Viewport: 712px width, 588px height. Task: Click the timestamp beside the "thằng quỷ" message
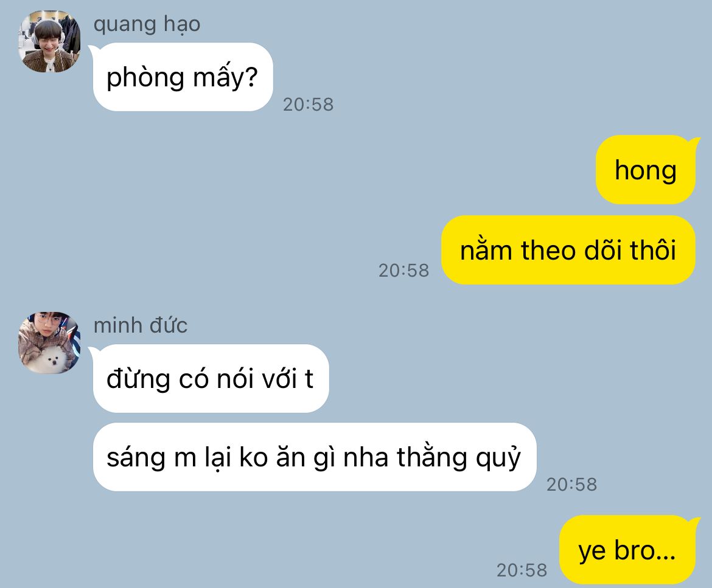[x=571, y=485]
